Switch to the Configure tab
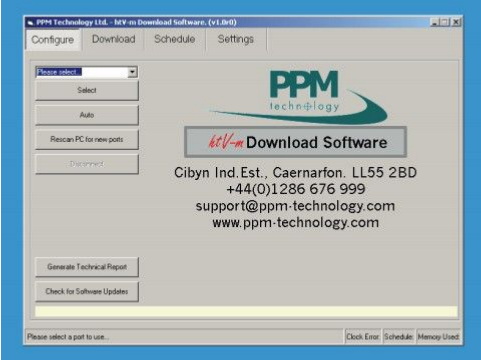Screen dimensions: 481x361 click(53, 40)
